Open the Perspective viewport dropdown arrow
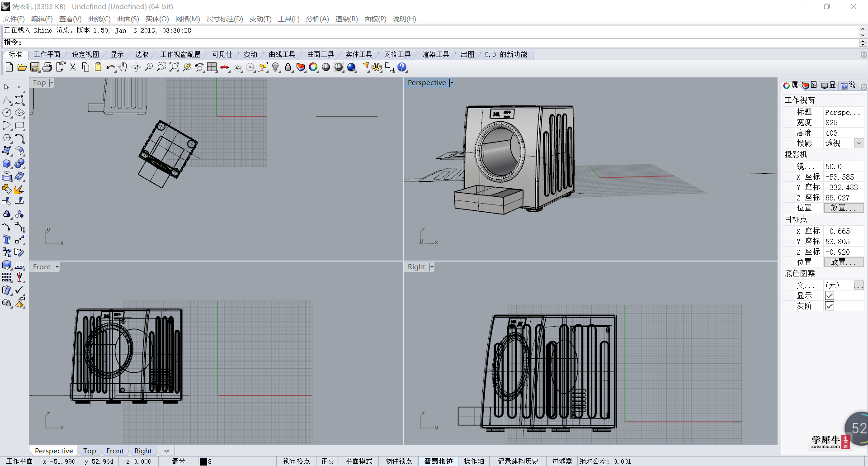The image size is (868, 466). [x=451, y=83]
